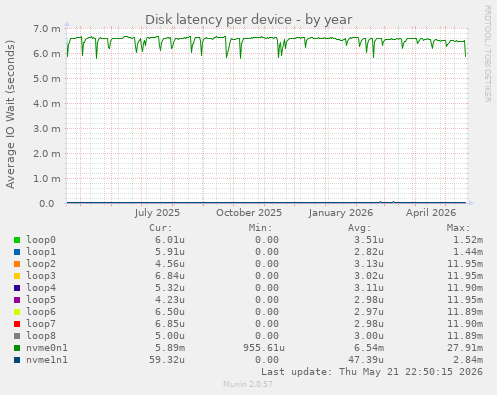Image resolution: width=497 pixels, height=395 pixels.
Task: Click the 'Avg:' column header
Action: tap(359, 228)
